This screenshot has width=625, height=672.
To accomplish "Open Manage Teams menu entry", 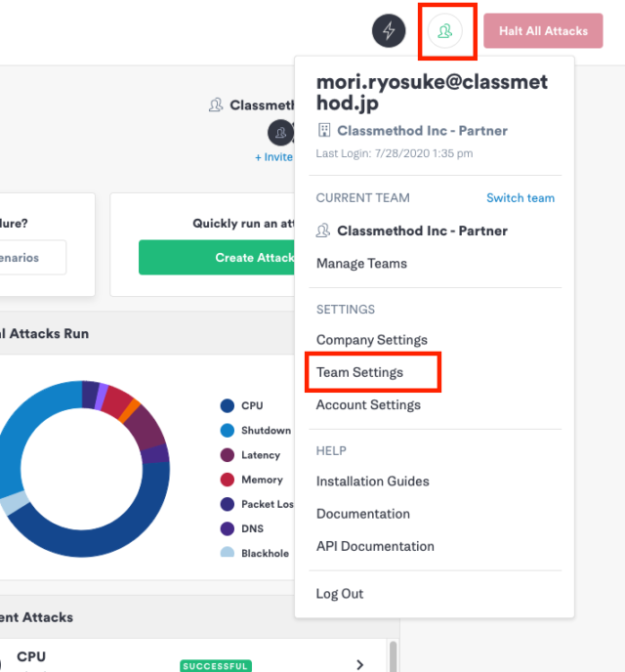I will click(361, 263).
